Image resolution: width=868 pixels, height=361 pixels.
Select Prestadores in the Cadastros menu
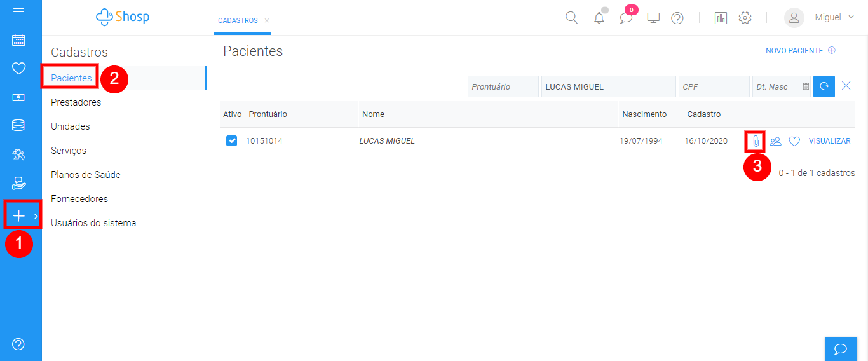point(76,102)
